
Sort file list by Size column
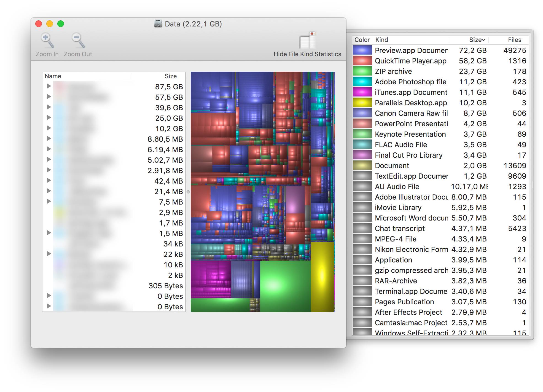pyautogui.click(x=159, y=76)
